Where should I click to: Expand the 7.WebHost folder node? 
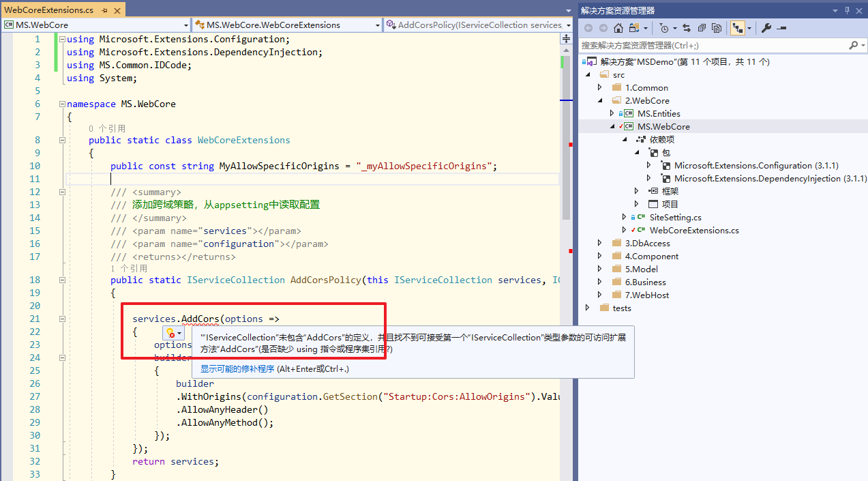[x=599, y=295]
